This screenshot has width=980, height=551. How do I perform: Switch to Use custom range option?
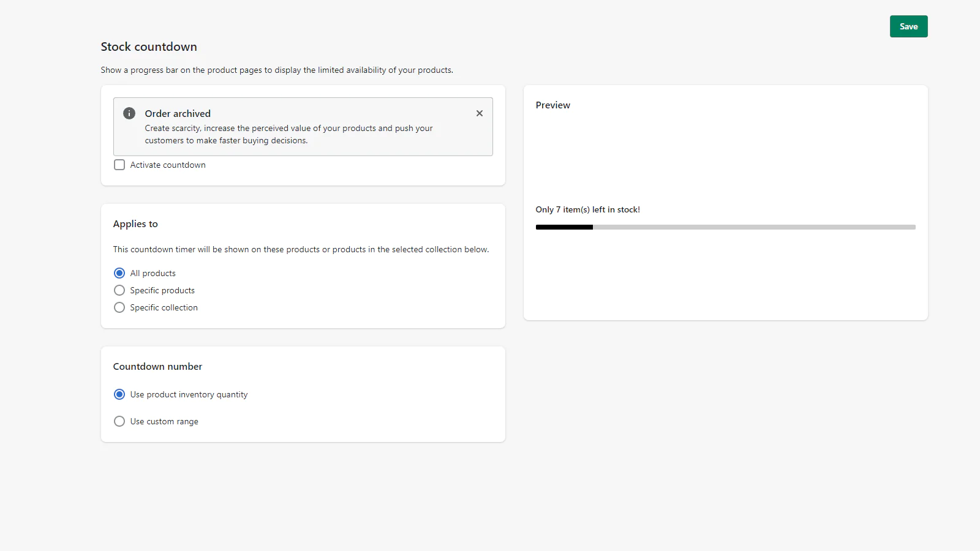[x=119, y=421]
